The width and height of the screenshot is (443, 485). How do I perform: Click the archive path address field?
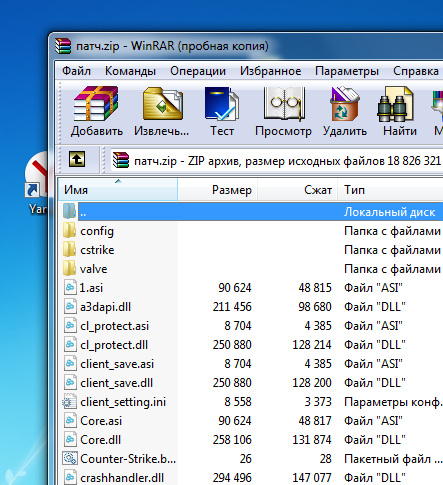click(277, 161)
